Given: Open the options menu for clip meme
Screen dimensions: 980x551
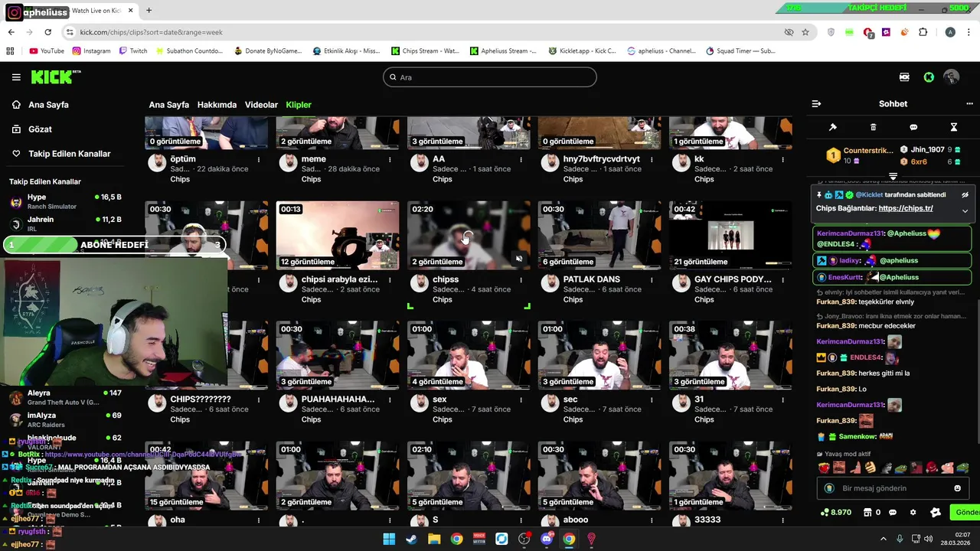Looking at the screenshot, I should pos(390,159).
